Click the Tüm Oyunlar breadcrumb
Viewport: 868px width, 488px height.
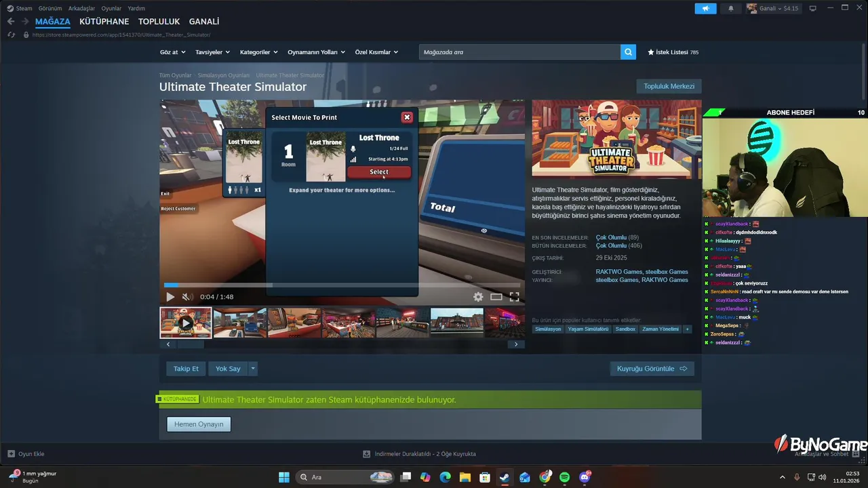175,75
